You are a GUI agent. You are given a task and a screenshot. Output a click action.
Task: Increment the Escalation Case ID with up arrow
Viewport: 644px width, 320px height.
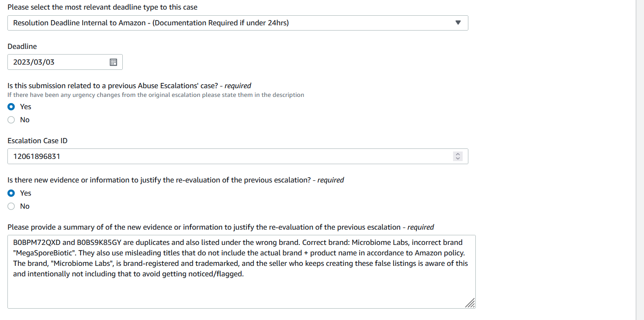point(458,154)
